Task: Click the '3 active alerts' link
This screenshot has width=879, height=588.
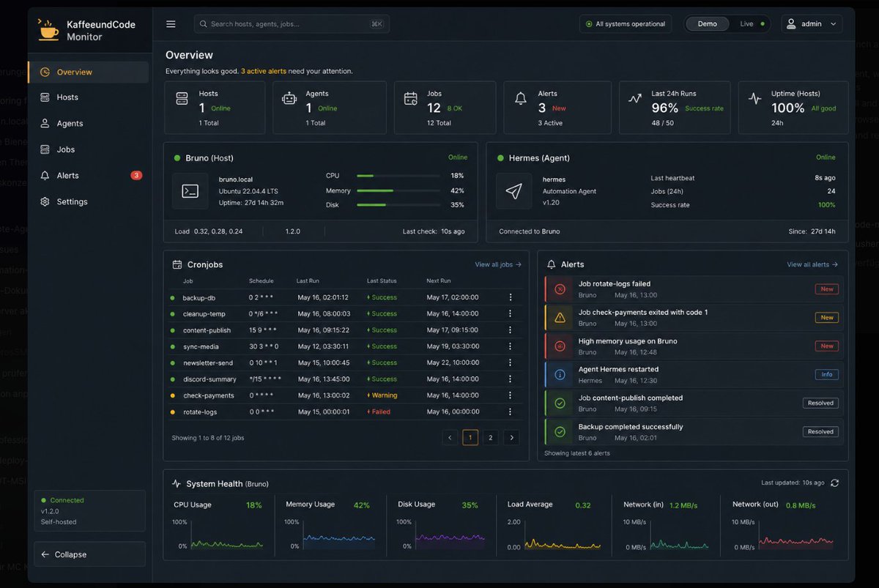Action: pos(264,71)
